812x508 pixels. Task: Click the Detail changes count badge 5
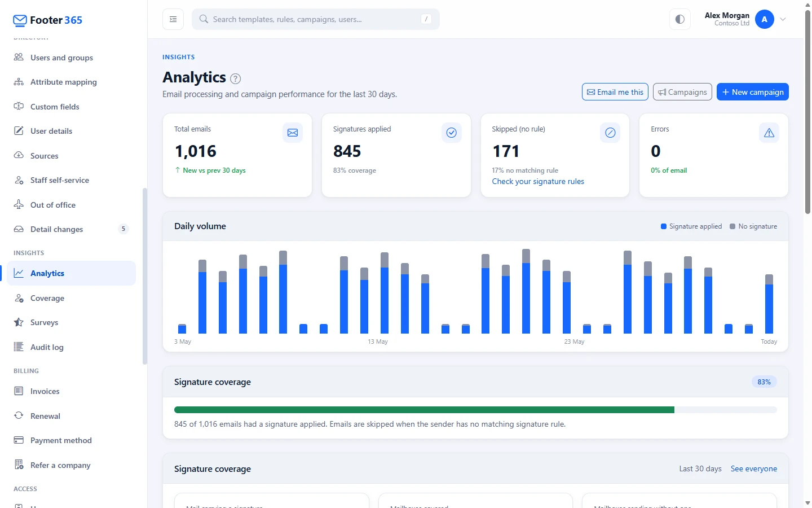(123, 229)
